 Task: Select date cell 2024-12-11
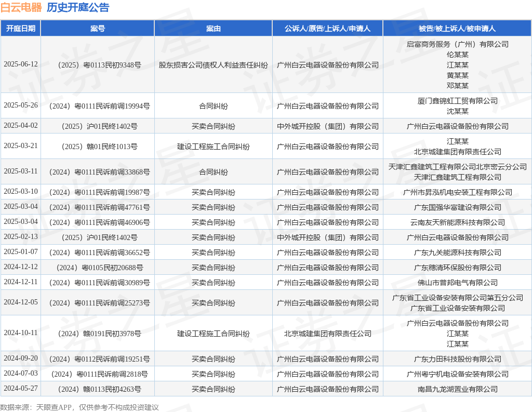(21, 282)
